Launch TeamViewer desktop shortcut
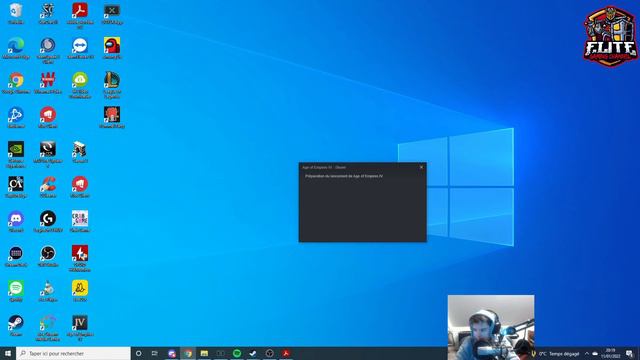Viewport: 640px width, 360px height. pos(80,48)
